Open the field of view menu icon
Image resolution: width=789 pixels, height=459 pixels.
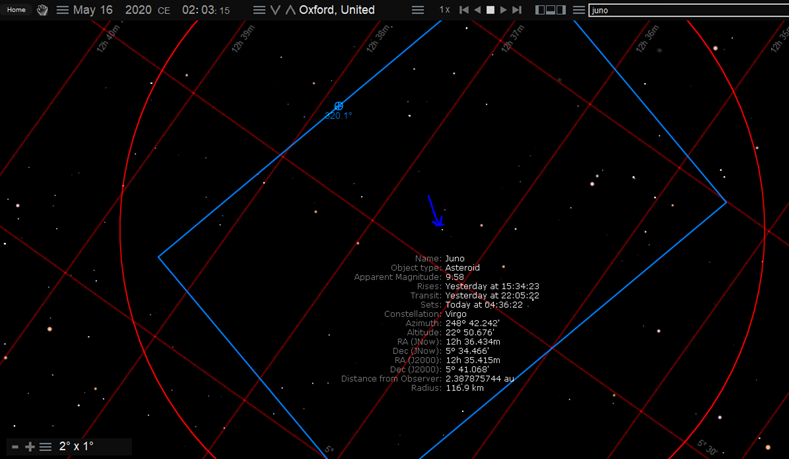(x=46, y=447)
